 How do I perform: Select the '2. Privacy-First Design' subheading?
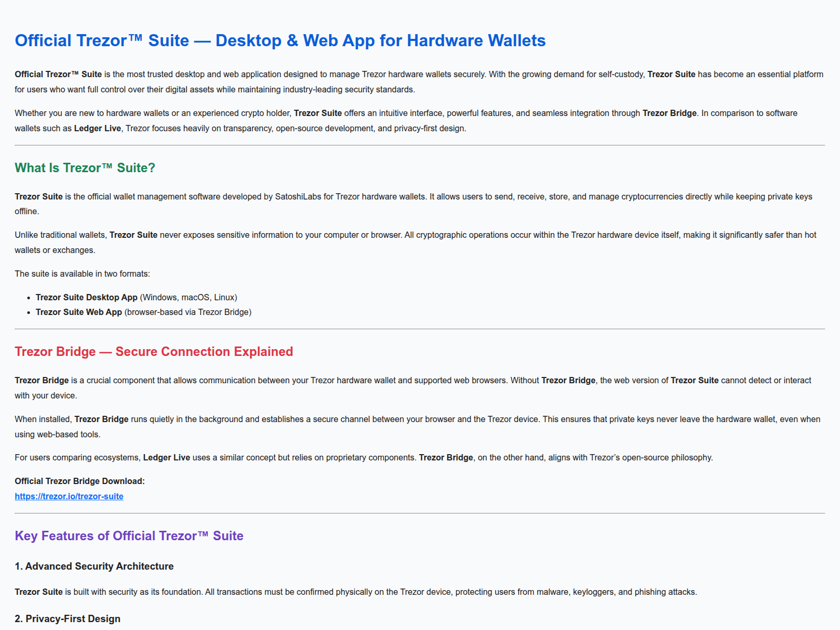coord(67,618)
